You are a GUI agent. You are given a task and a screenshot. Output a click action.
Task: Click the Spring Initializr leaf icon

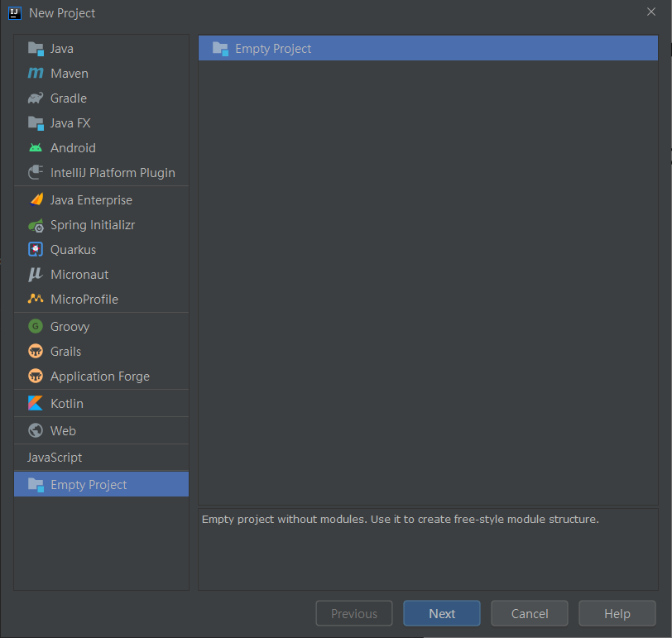coord(36,225)
